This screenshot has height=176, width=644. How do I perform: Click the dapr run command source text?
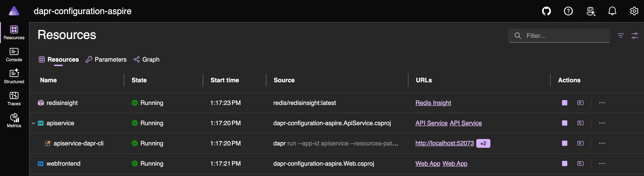pyautogui.click(x=335, y=143)
